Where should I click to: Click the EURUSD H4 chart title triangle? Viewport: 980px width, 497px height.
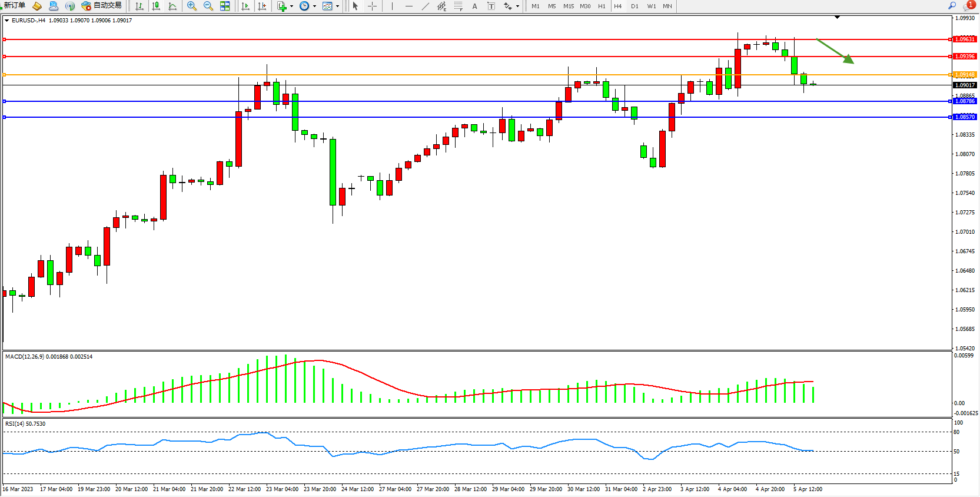point(6,21)
